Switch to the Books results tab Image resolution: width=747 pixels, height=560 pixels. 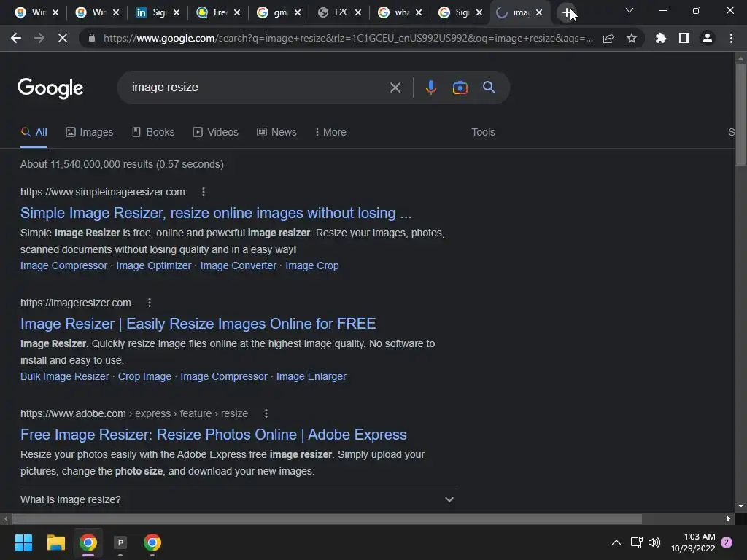click(153, 133)
